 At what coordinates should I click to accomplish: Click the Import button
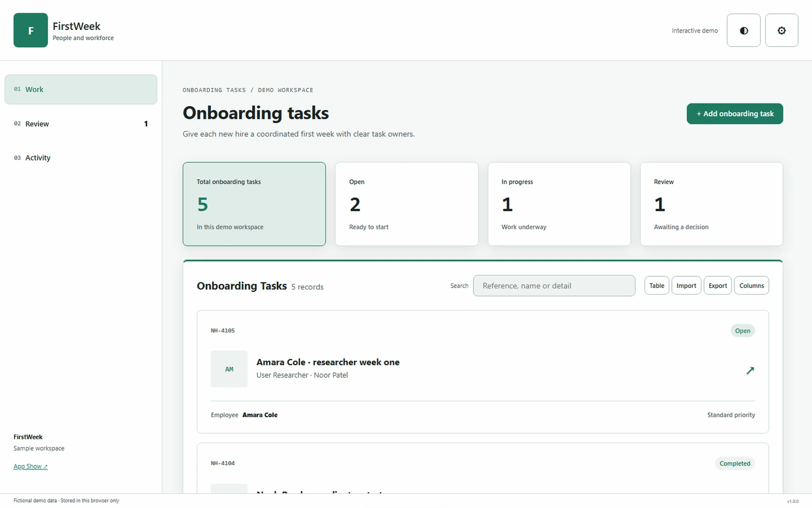(x=686, y=285)
